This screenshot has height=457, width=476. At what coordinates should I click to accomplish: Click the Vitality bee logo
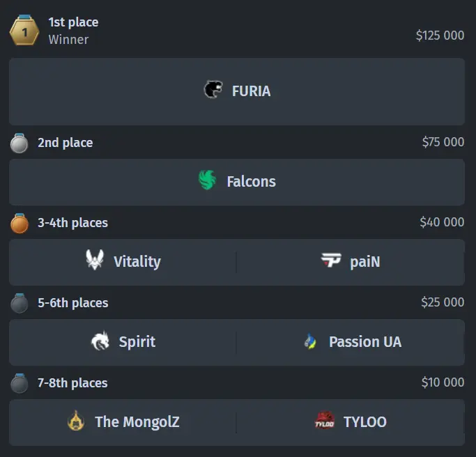click(x=95, y=261)
